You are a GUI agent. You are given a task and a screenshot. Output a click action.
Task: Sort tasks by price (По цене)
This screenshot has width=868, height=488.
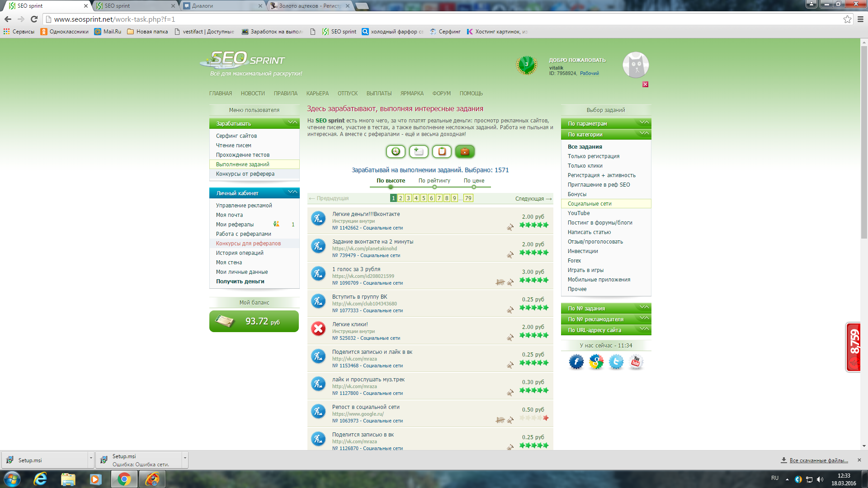[474, 181]
